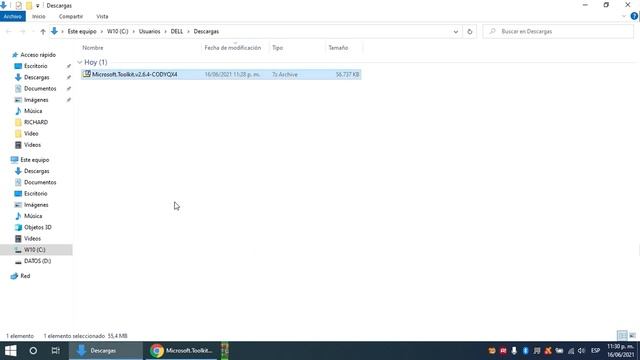Open Descargas under Acceso rápido

pos(36,77)
